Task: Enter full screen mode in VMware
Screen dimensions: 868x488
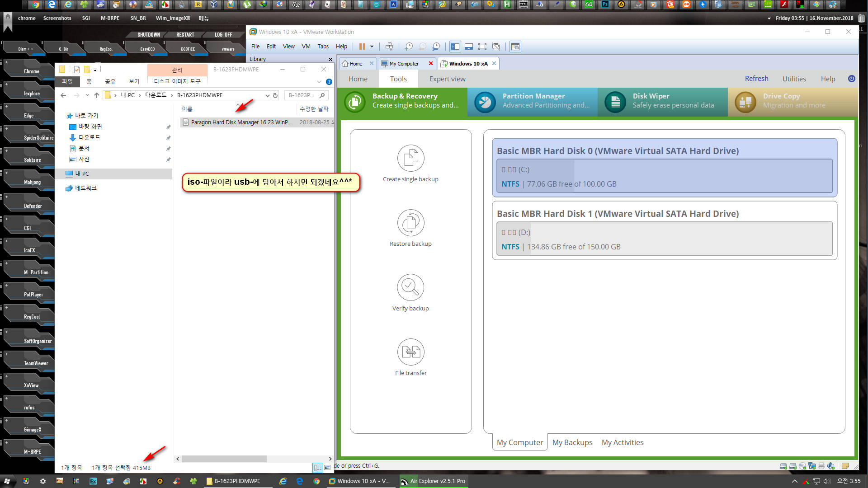Action: 482,47
